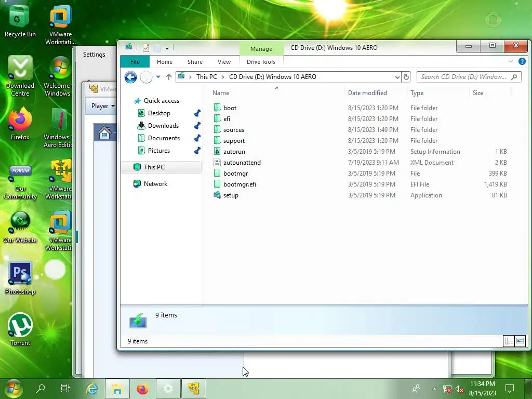Screen dimensions: 532x399
Task: Open the Share ribbon tab
Action: [x=195, y=62]
